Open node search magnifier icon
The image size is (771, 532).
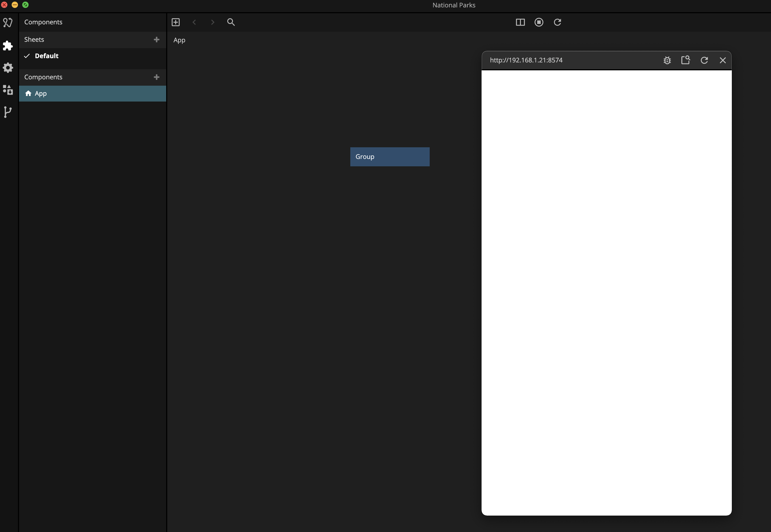pyautogui.click(x=231, y=22)
